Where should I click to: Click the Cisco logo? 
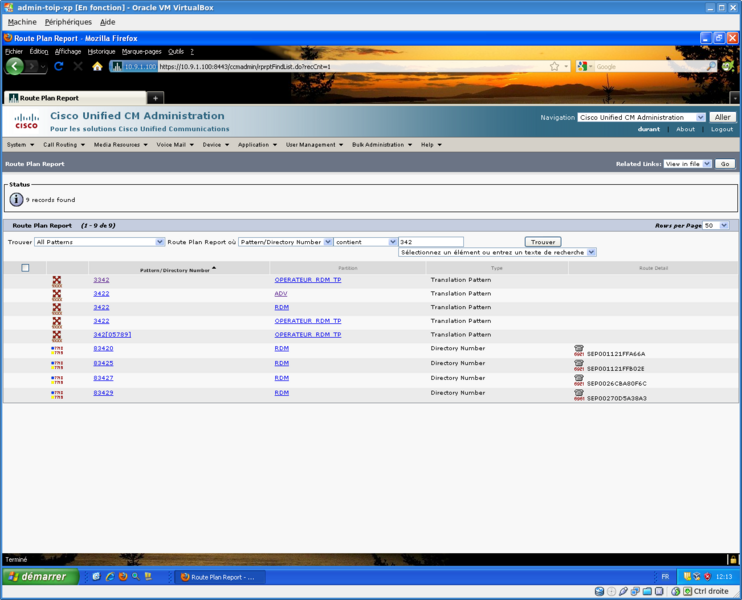[26, 122]
